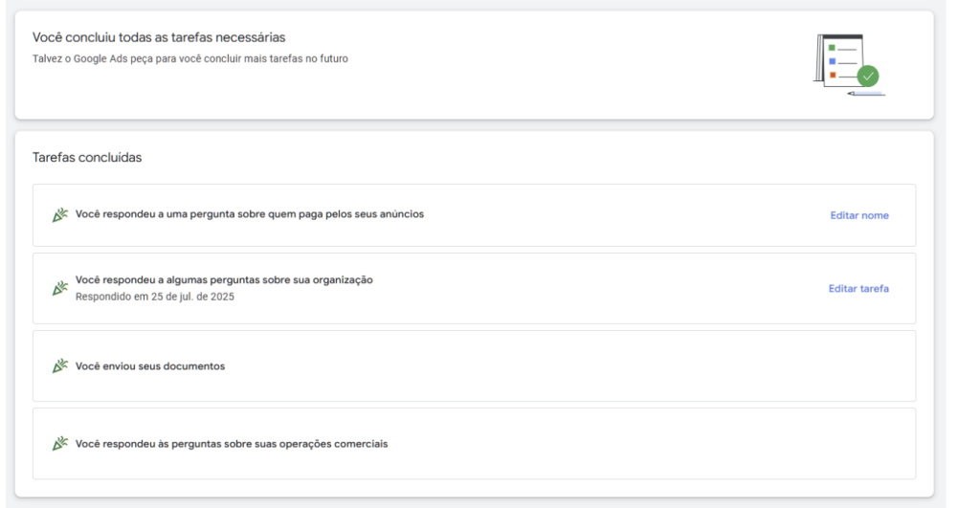
Task: Click the green square bullet in the checklist illustration
Action: point(833,47)
